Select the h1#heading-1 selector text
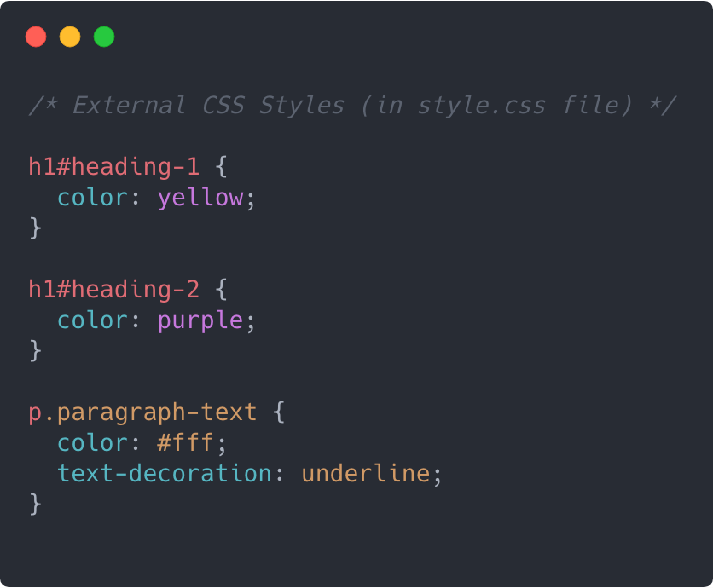The width and height of the screenshot is (713, 588). 113,166
